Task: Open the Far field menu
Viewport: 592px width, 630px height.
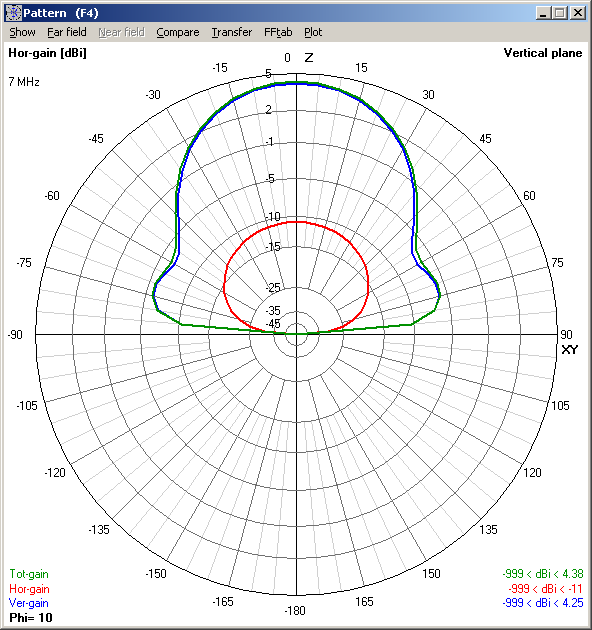Action: click(x=67, y=32)
